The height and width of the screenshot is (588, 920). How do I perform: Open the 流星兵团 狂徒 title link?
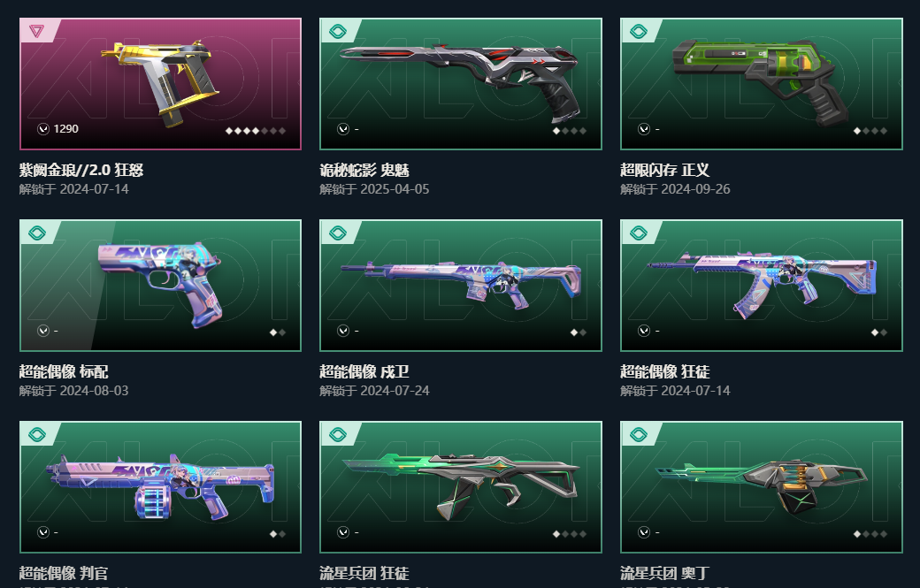coord(364,573)
